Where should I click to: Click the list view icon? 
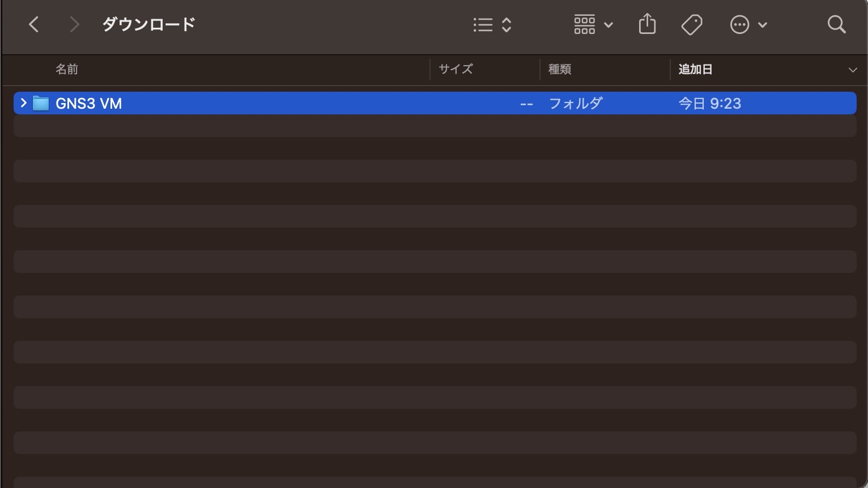tap(482, 24)
